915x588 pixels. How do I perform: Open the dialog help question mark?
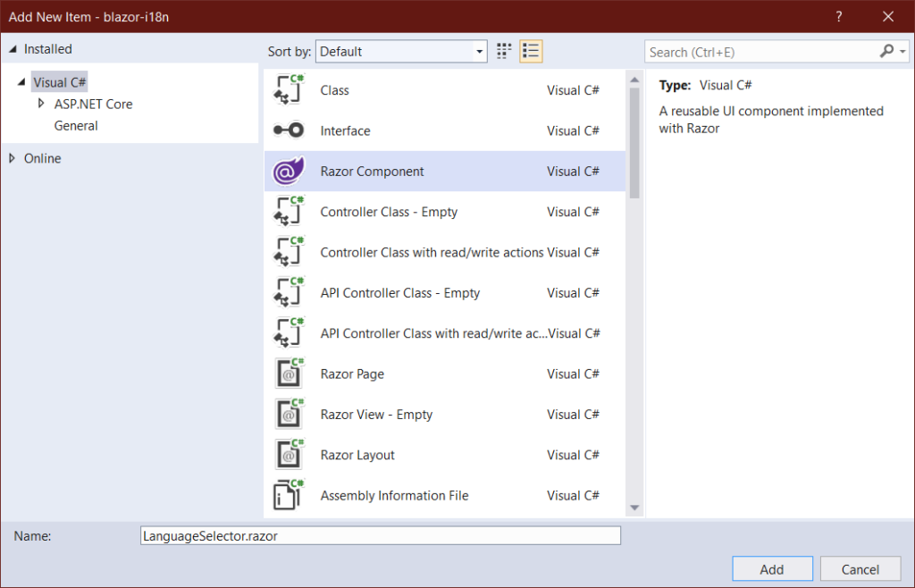(839, 16)
